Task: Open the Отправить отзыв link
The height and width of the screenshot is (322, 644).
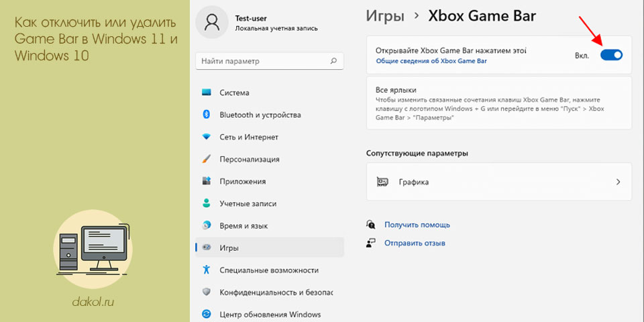Action: coord(415,243)
